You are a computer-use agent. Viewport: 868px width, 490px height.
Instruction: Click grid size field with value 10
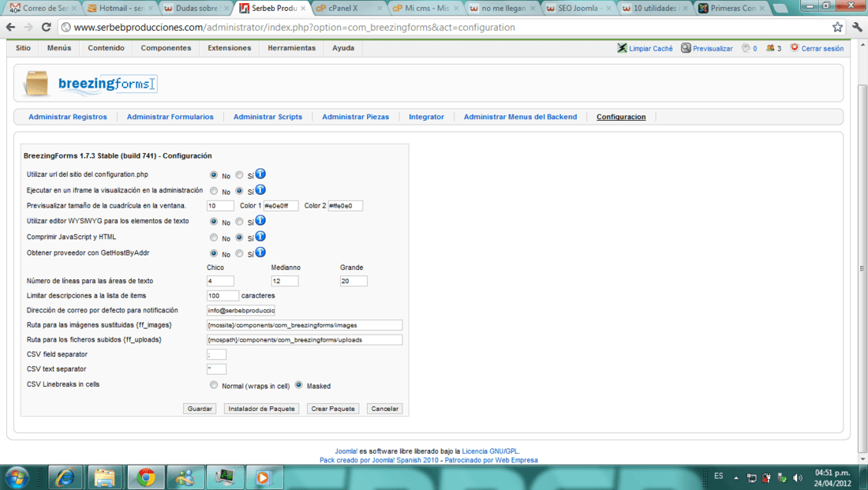click(220, 205)
